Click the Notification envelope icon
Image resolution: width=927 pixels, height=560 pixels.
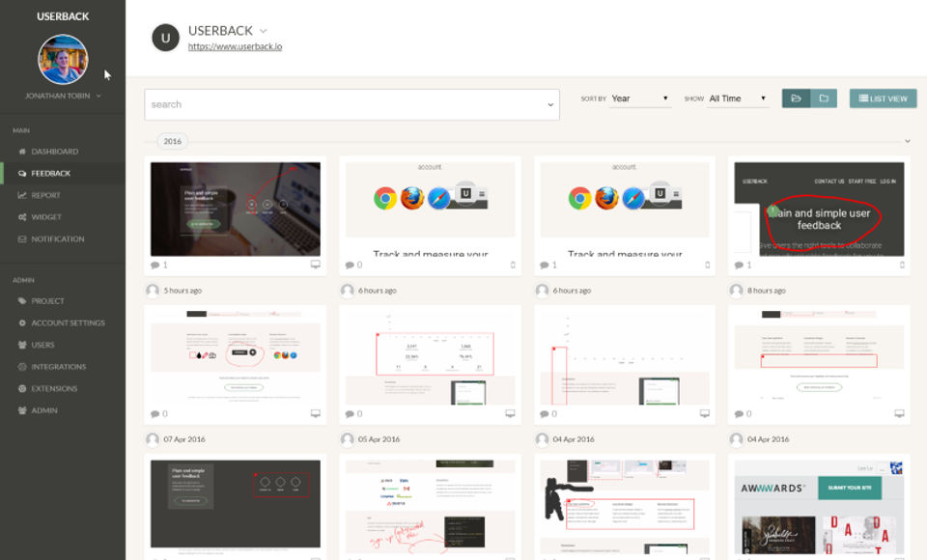coord(22,238)
